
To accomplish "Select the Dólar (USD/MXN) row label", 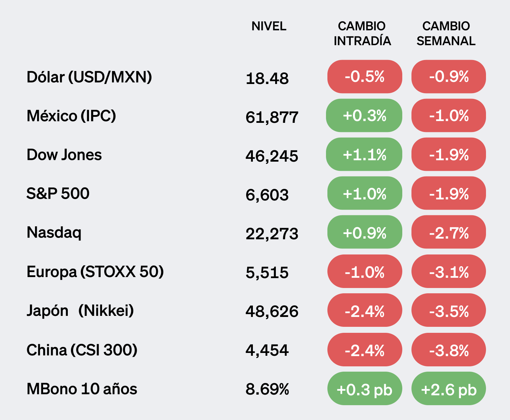I will pos(89,77).
